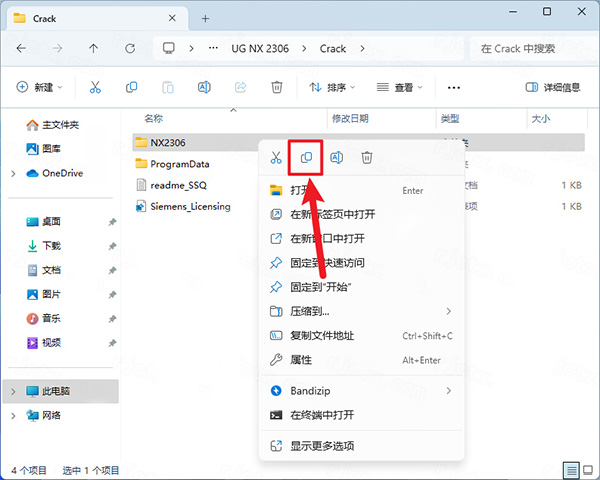This screenshot has width=600, height=480.
Task: Switch to large thumbnails view in the status bar
Action: coord(588,470)
